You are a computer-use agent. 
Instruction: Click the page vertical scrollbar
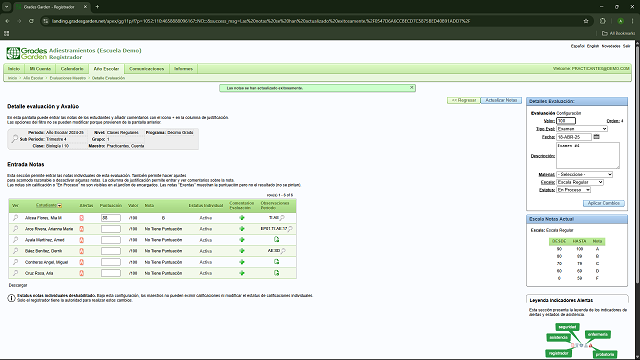pyautogui.click(x=637, y=163)
